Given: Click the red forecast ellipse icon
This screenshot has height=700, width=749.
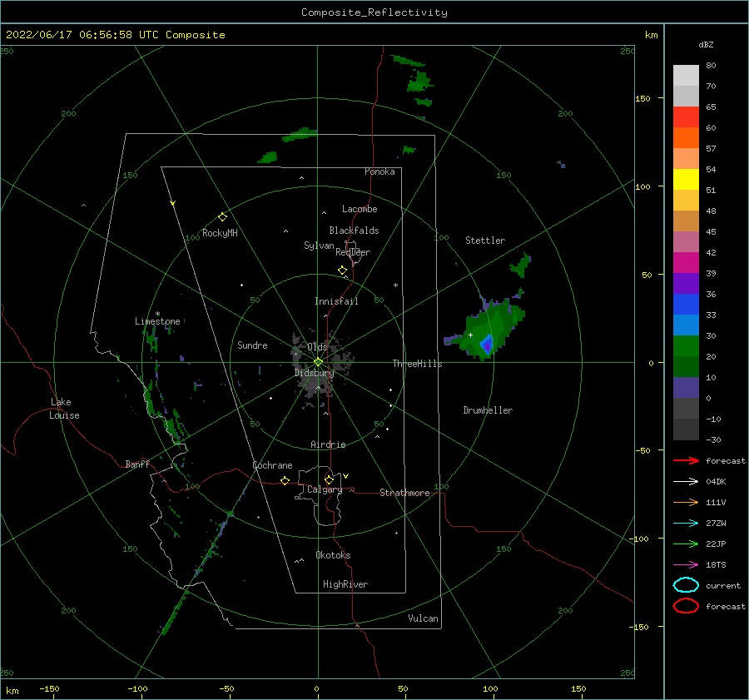Looking at the screenshot, I should point(686,606).
